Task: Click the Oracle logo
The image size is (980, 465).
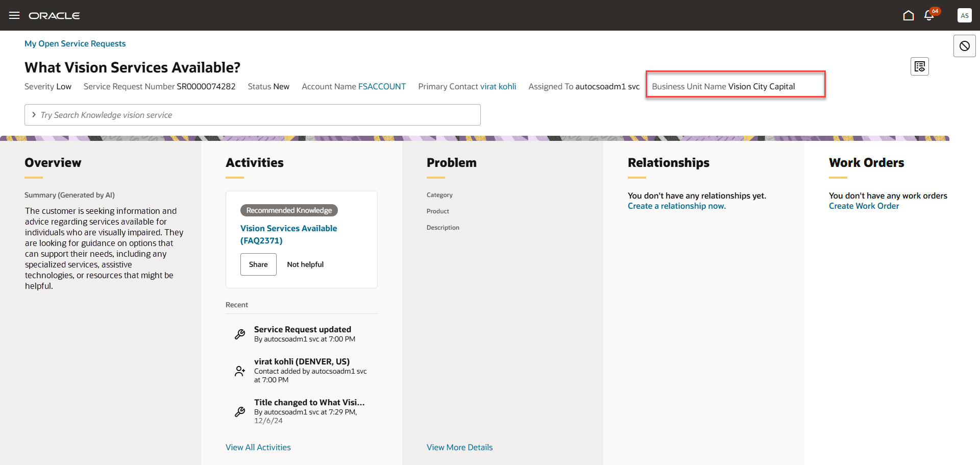Action: coord(54,16)
